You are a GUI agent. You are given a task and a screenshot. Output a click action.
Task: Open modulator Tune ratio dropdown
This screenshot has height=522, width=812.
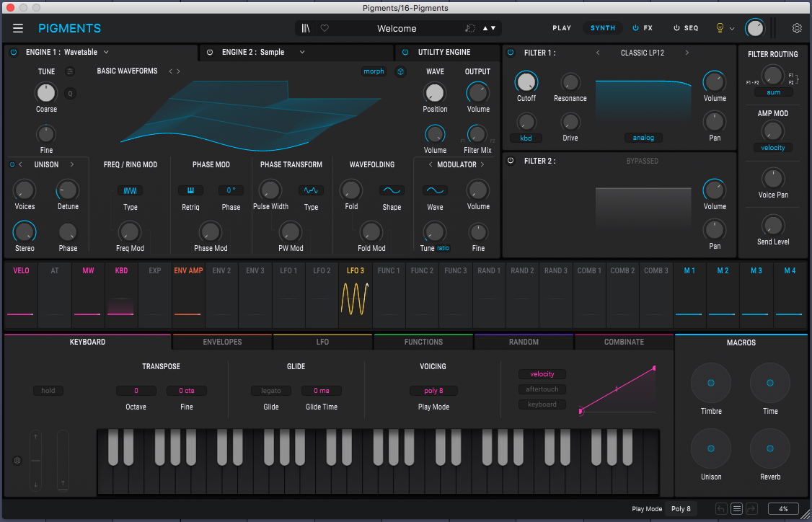(443, 248)
